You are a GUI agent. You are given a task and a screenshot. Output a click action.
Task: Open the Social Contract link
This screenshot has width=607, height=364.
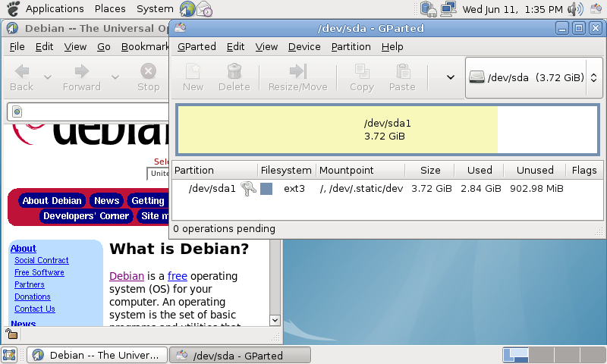[42, 260]
